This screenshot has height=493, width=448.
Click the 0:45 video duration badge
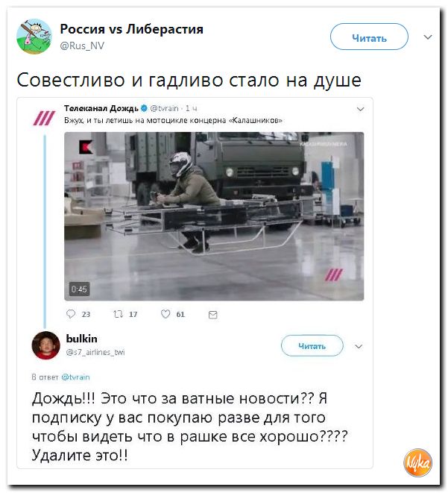tap(79, 289)
